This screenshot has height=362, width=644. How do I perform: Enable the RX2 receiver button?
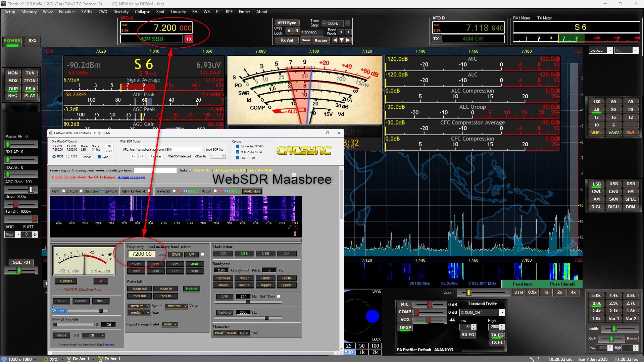point(32,41)
